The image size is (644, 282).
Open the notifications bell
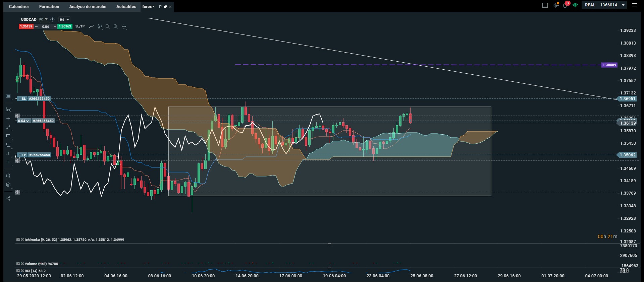pyautogui.click(x=565, y=5)
